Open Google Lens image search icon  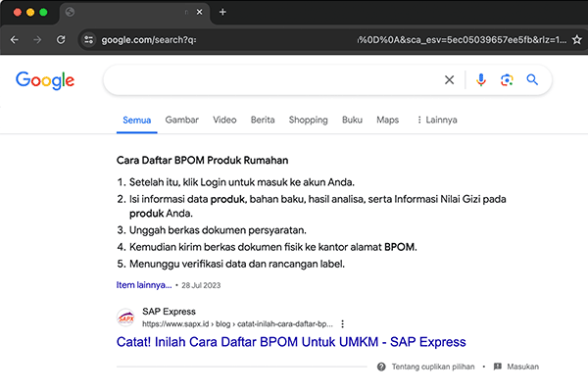[507, 80]
